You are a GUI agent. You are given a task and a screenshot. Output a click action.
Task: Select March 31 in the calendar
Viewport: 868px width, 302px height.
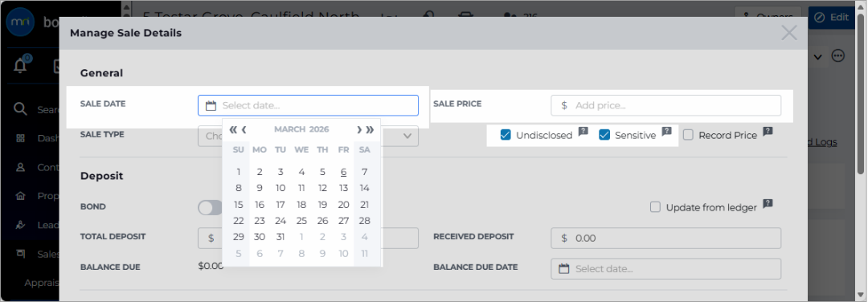coord(280,237)
